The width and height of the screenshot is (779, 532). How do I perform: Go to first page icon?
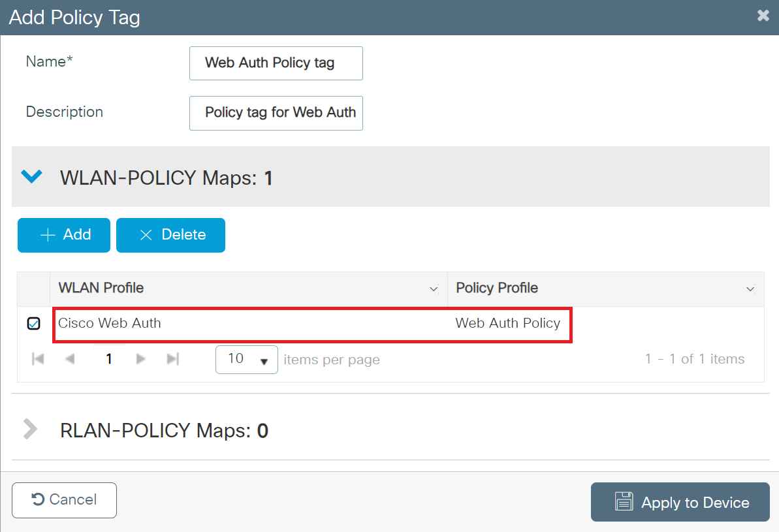point(38,359)
